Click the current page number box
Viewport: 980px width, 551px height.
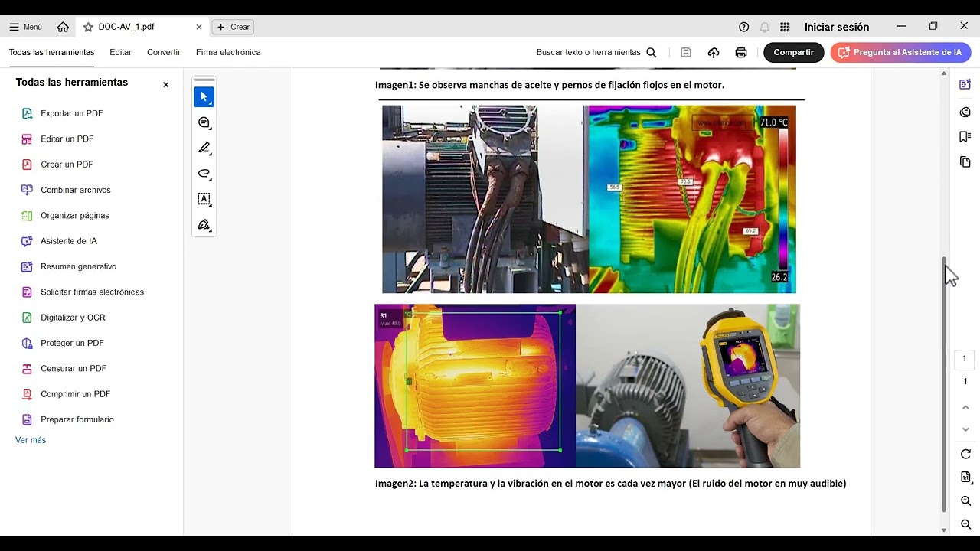(965, 359)
